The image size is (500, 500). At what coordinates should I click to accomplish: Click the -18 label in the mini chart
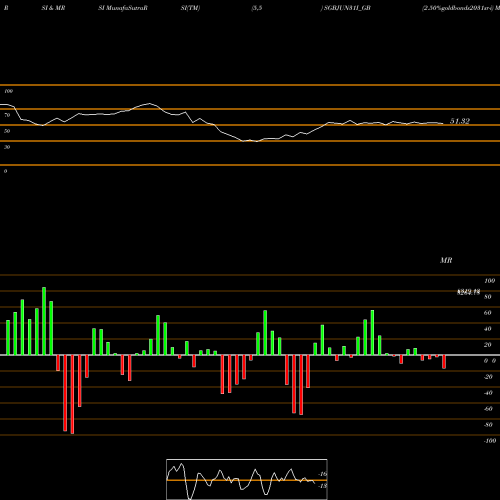323,486
